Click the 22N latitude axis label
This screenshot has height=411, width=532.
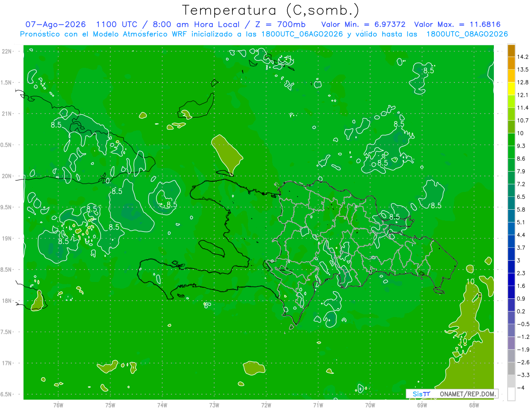(7, 51)
